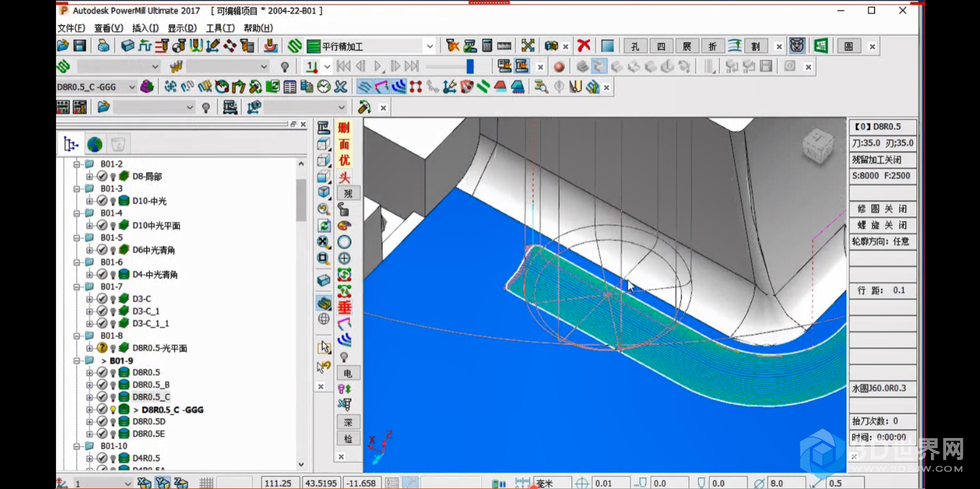Image resolution: width=980 pixels, height=489 pixels.
Task: Click the red X delete icon
Action: click(584, 46)
